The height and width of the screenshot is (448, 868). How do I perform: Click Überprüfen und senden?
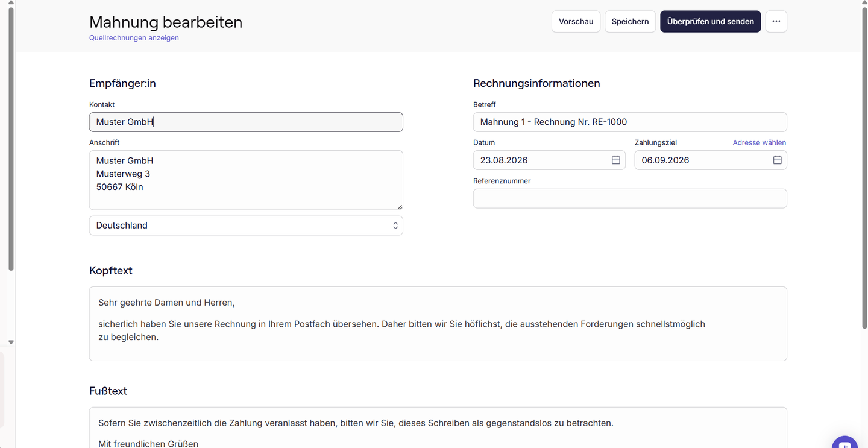pyautogui.click(x=710, y=21)
